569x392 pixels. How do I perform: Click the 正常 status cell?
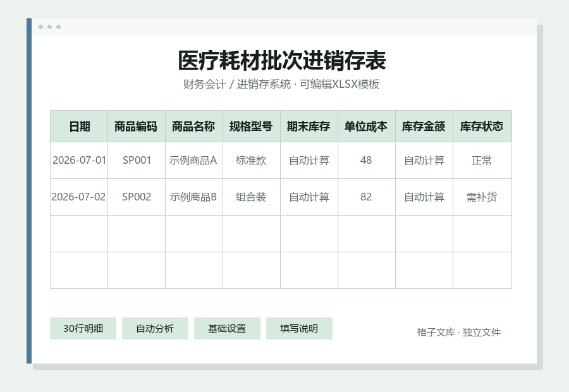[x=482, y=161]
